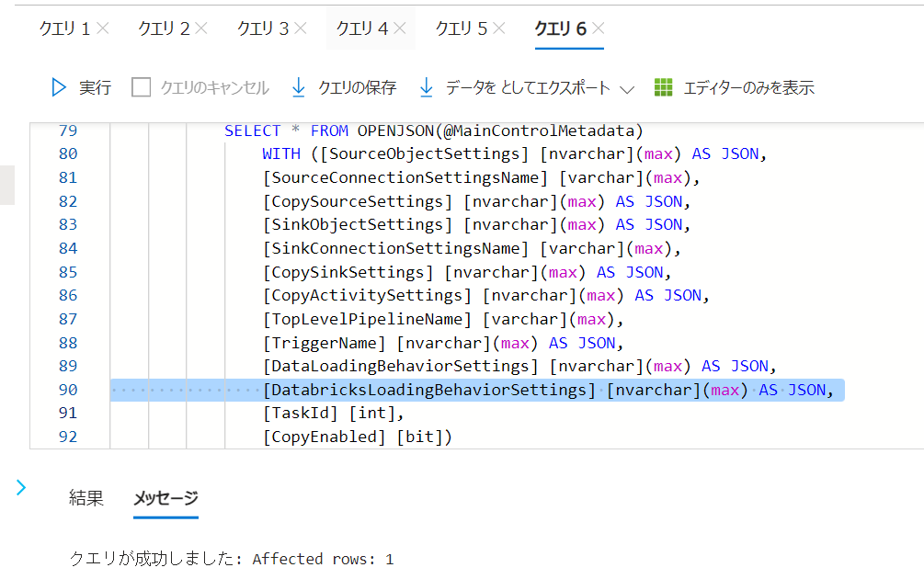Open the メッセージ messages tab

(165, 498)
